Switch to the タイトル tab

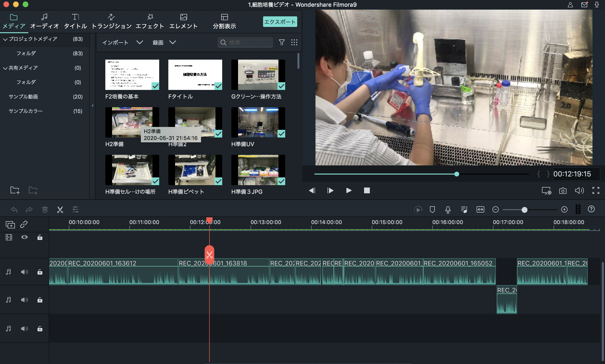75,22
